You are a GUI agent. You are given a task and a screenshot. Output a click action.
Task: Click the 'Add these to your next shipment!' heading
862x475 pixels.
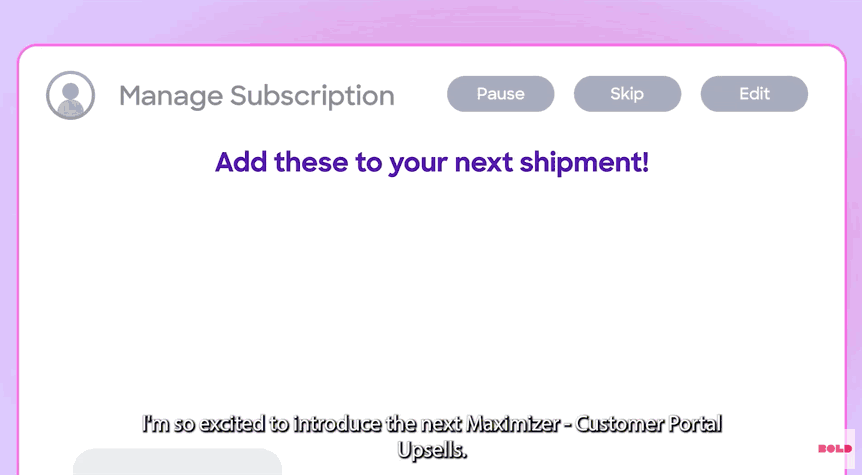click(432, 162)
